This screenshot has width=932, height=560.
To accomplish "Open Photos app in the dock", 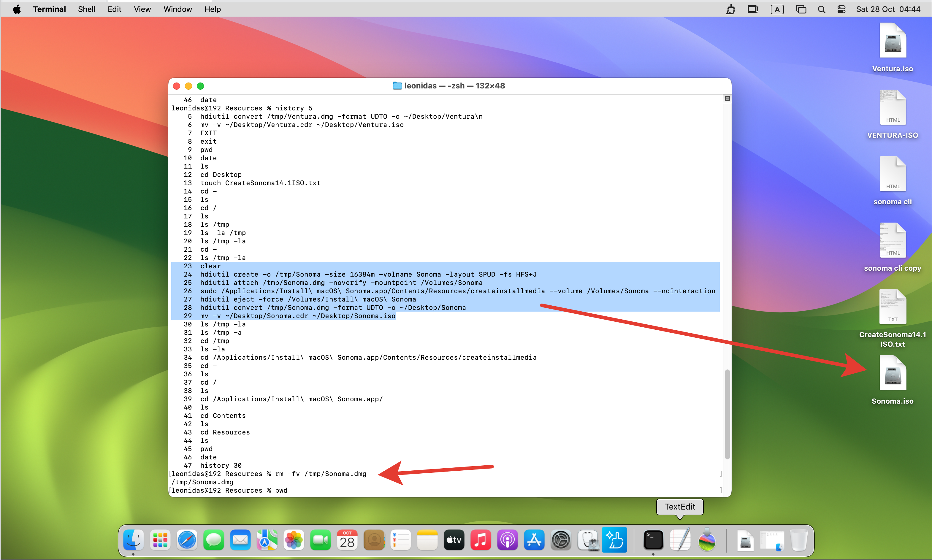I will point(294,540).
